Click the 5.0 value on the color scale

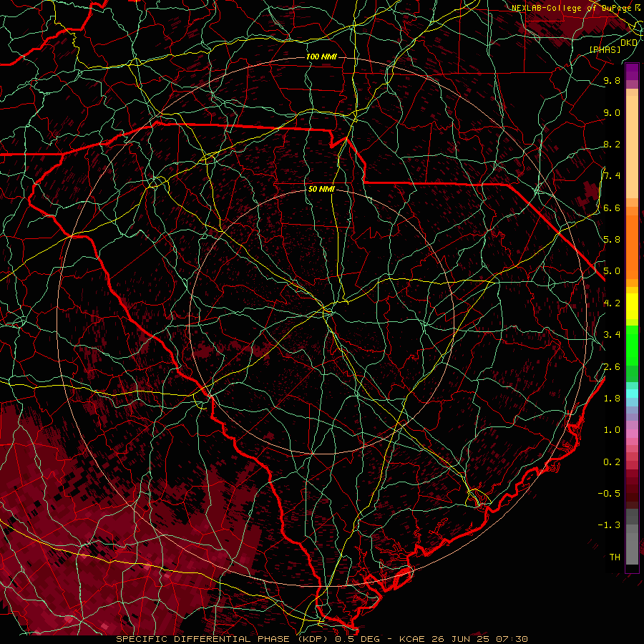point(612,271)
